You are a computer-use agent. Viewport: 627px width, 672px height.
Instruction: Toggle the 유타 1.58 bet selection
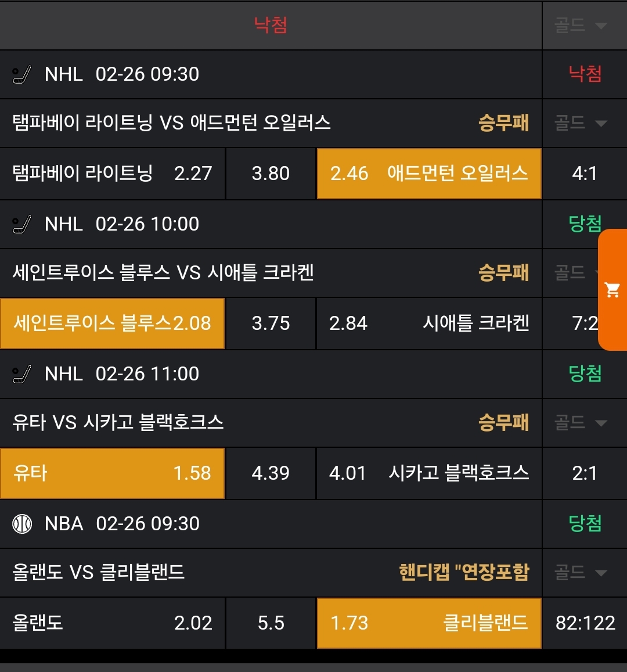[112, 473]
